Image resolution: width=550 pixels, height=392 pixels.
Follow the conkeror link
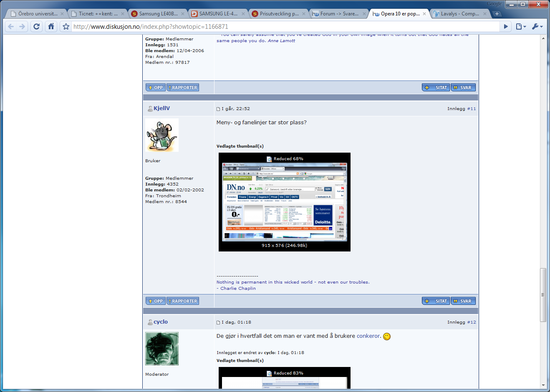pos(368,336)
